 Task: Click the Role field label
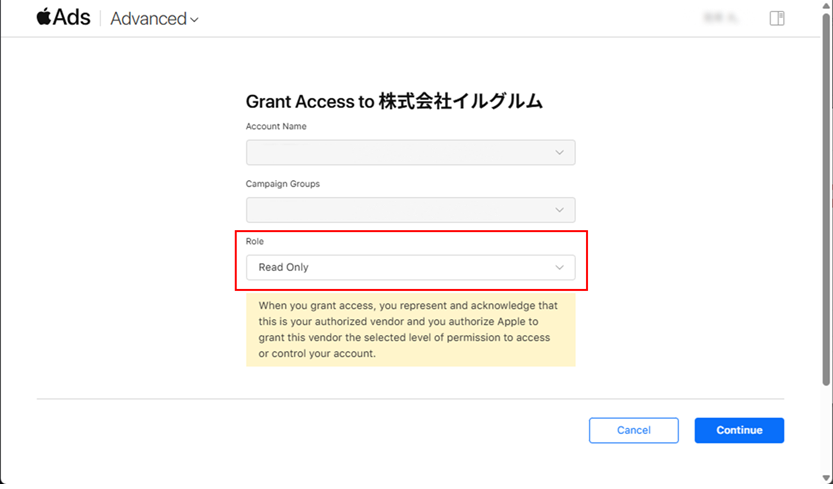point(254,241)
